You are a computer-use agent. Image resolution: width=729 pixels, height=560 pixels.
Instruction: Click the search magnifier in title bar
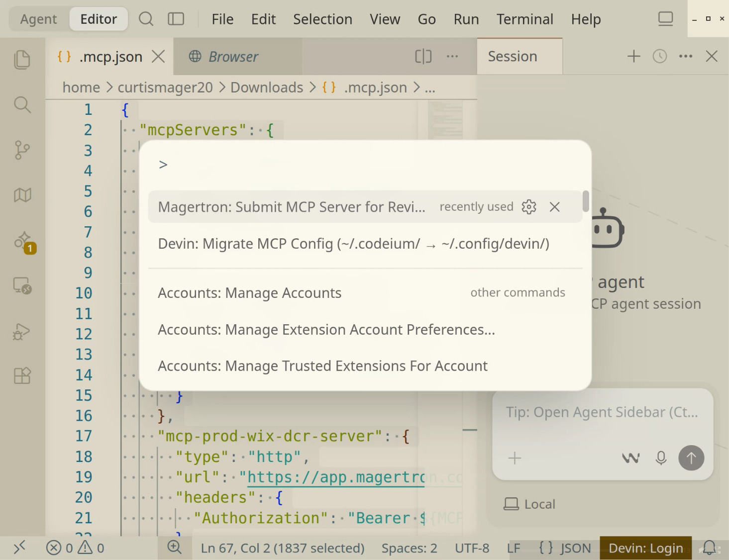[146, 19]
